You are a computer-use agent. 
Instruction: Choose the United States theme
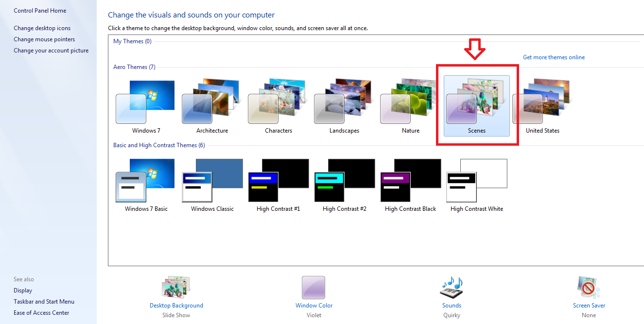tap(542, 107)
